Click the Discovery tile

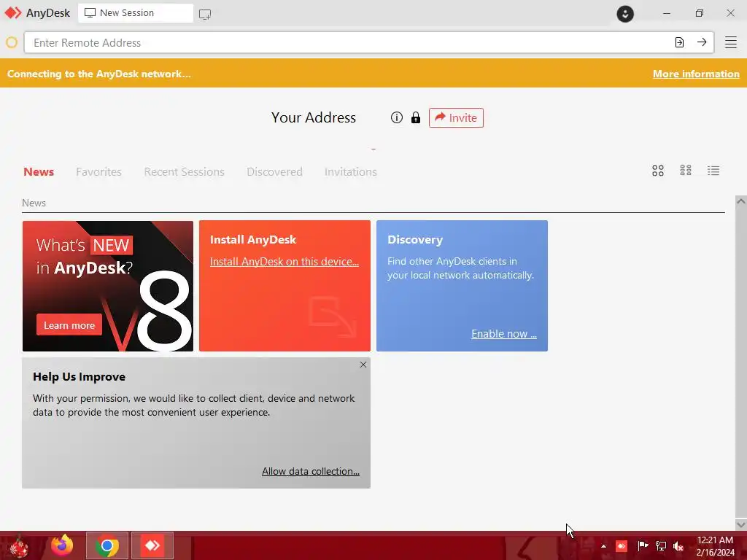(x=462, y=286)
